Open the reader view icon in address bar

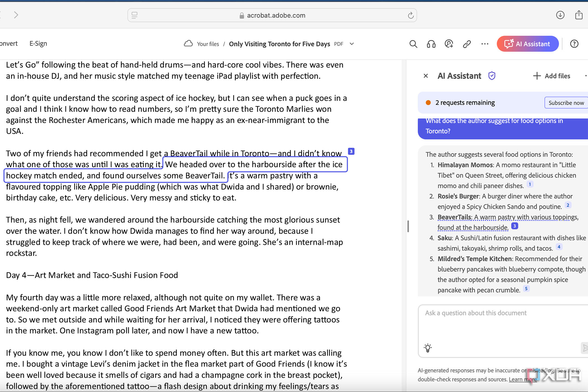point(134,15)
